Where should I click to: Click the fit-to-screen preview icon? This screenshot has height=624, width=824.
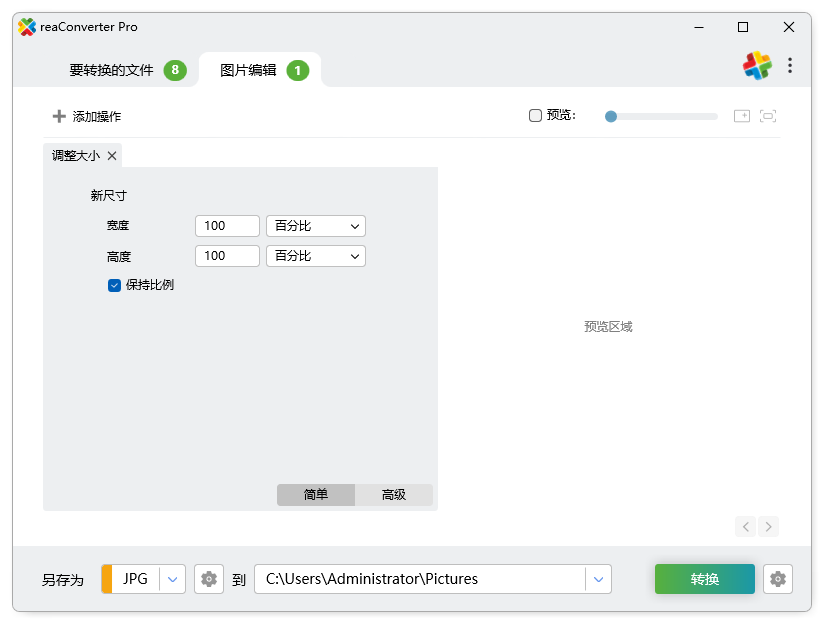click(768, 115)
